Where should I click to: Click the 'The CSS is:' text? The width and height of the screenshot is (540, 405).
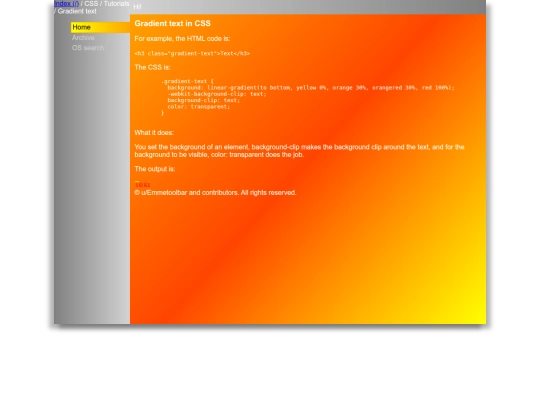pos(152,67)
